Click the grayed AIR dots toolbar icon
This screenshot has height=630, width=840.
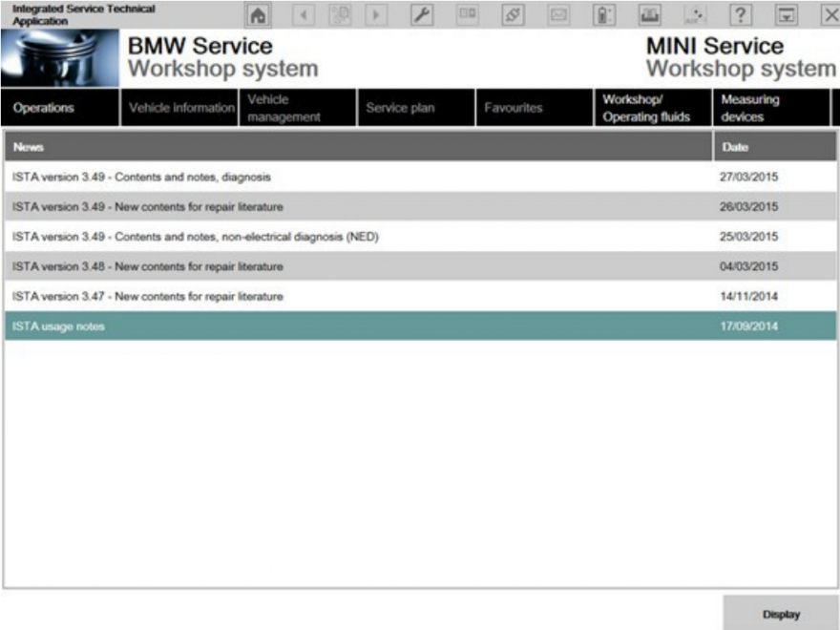click(695, 15)
